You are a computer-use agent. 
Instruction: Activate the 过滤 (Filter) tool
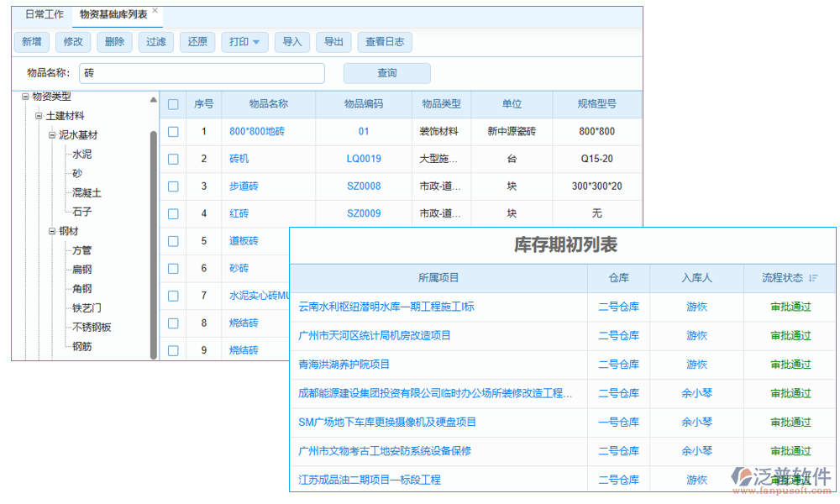(x=155, y=41)
